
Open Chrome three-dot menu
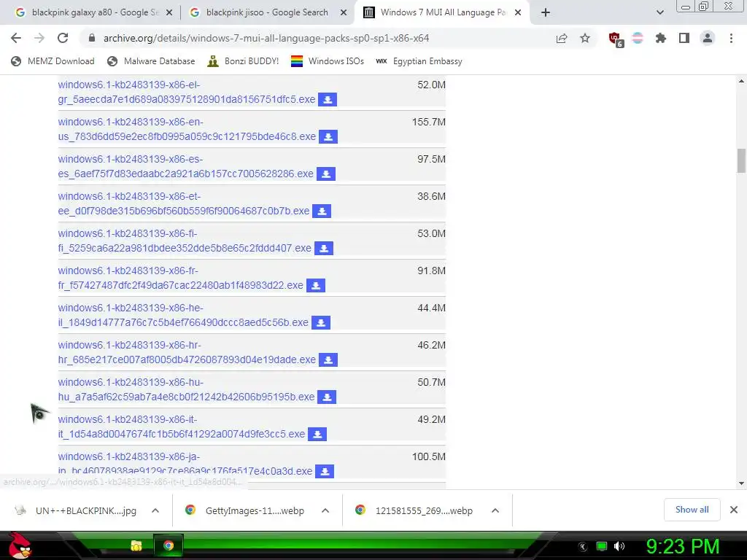click(x=731, y=38)
